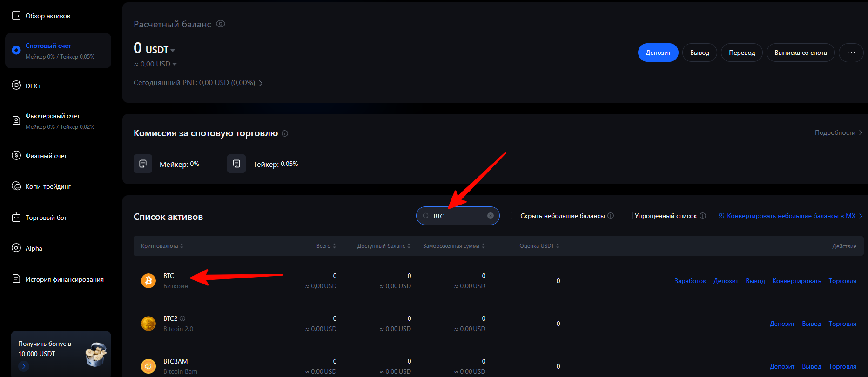
Task: Toggle balance visibility eye icon
Action: tap(221, 24)
